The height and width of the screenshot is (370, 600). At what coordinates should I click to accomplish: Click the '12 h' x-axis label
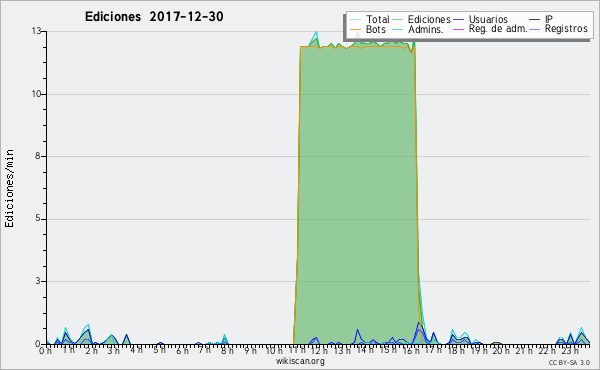[x=318, y=350]
